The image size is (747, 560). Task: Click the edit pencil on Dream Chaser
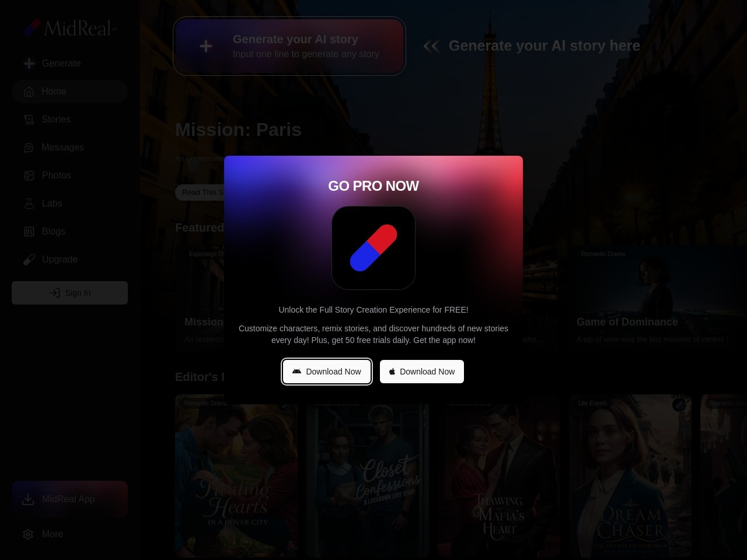point(679,404)
